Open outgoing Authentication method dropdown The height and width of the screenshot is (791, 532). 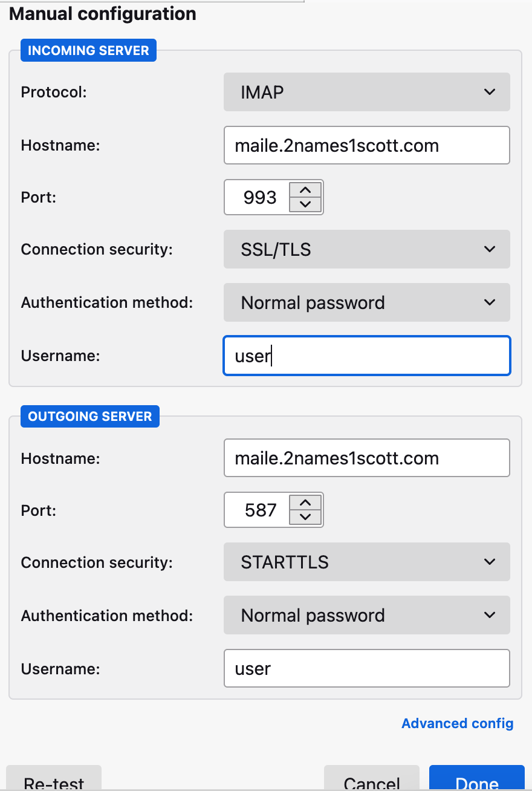click(366, 615)
